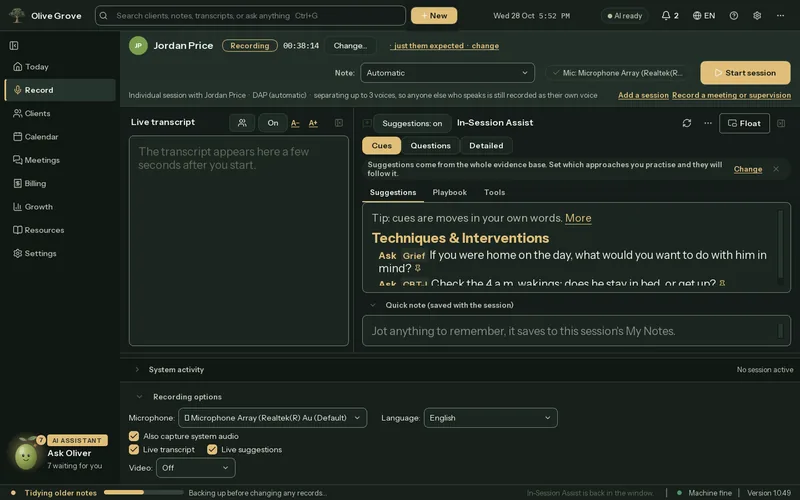Open Meetings in the sidebar
This screenshot has width=800, height=500.
59,160
